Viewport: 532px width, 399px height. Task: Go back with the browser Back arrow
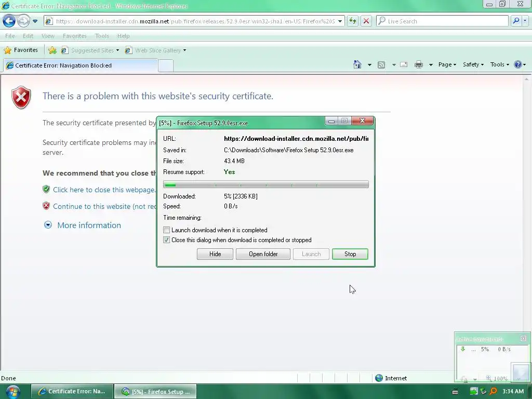[9, 21]
